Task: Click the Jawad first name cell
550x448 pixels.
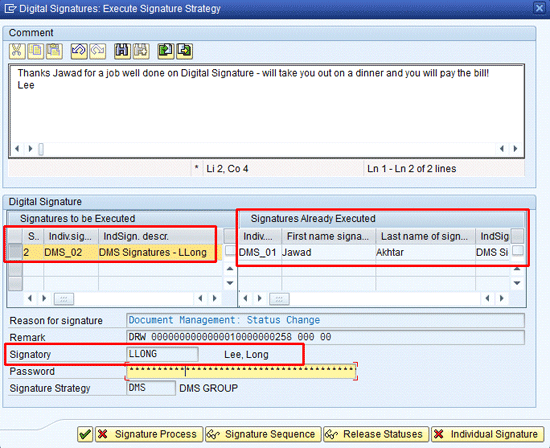Action: (x=328, y=252)
